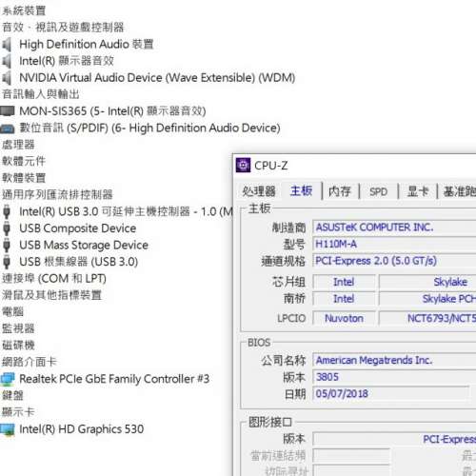Click USB icon beside USB 根集線器 (USB 3.0)
This screenshot has height=476, width=476.
point(7,262)
